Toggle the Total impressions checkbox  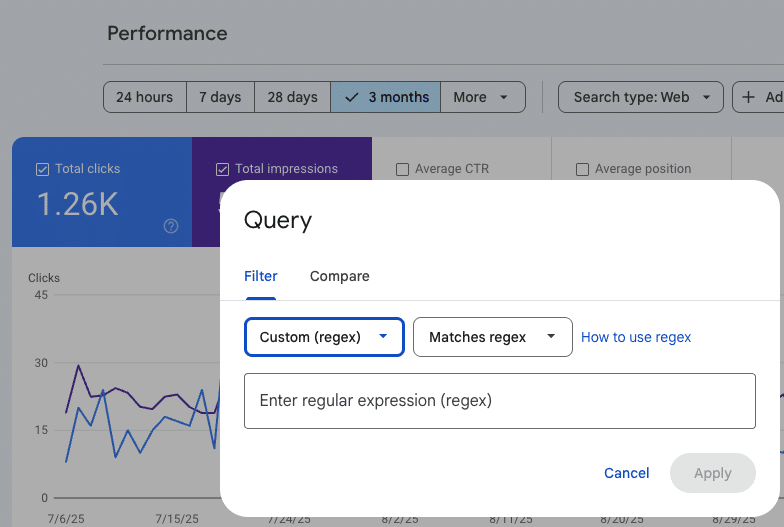222,169
